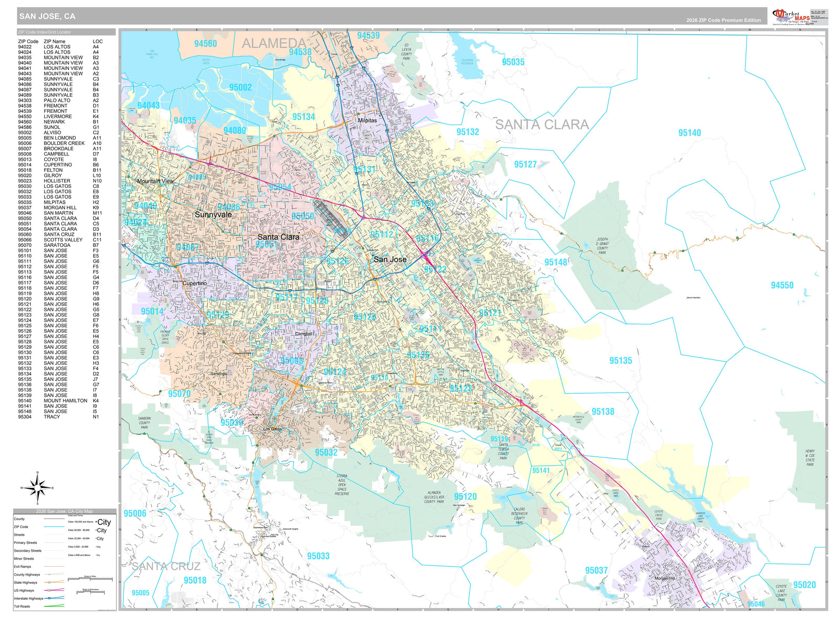Click the 'Calero Reservoir County Park' label
The height and width of the screenshot is (619, 840).
[519, 516]
